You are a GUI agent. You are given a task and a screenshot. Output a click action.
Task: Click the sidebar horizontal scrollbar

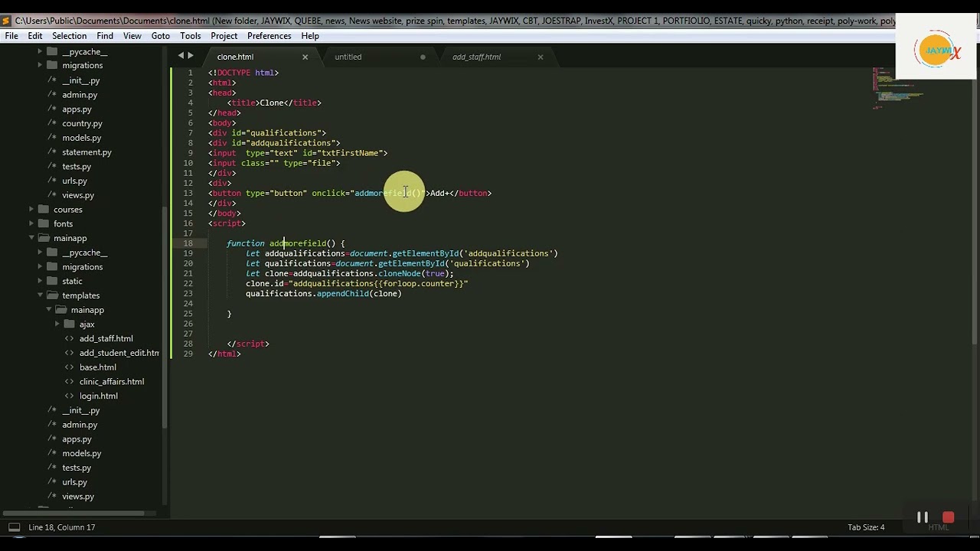pos(73,513)
